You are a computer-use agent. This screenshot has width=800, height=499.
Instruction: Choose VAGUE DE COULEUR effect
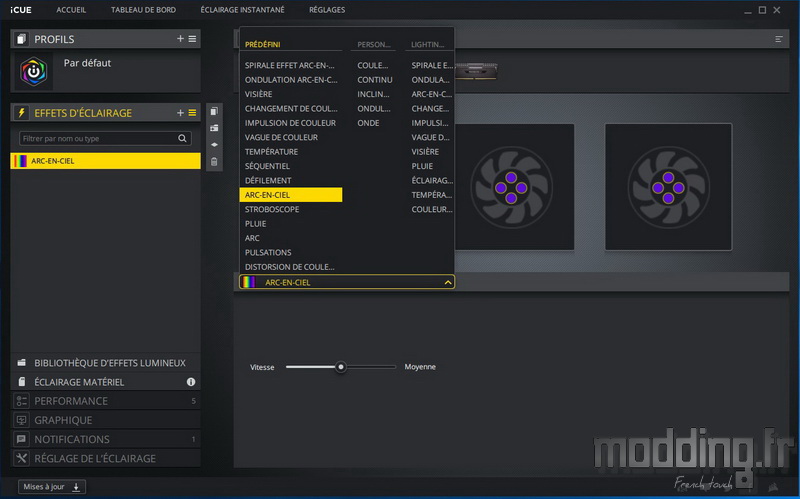[281, 137]
